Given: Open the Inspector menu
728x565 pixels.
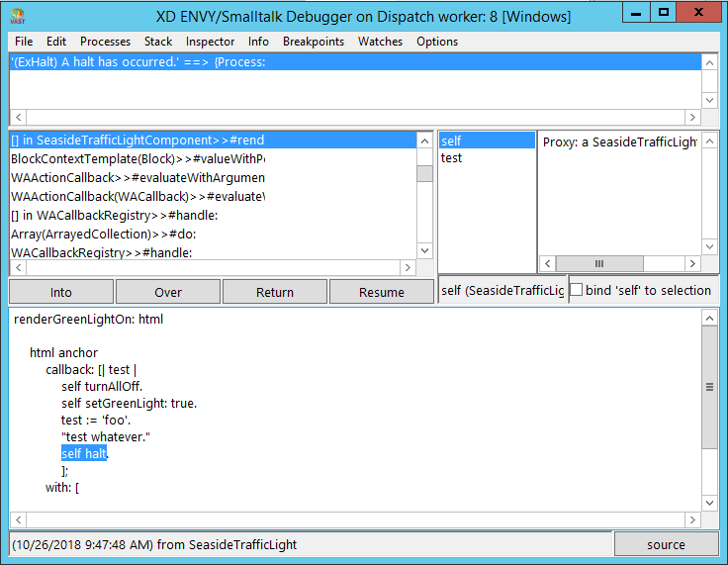Looking at the screenshot, I should (210, 42).
